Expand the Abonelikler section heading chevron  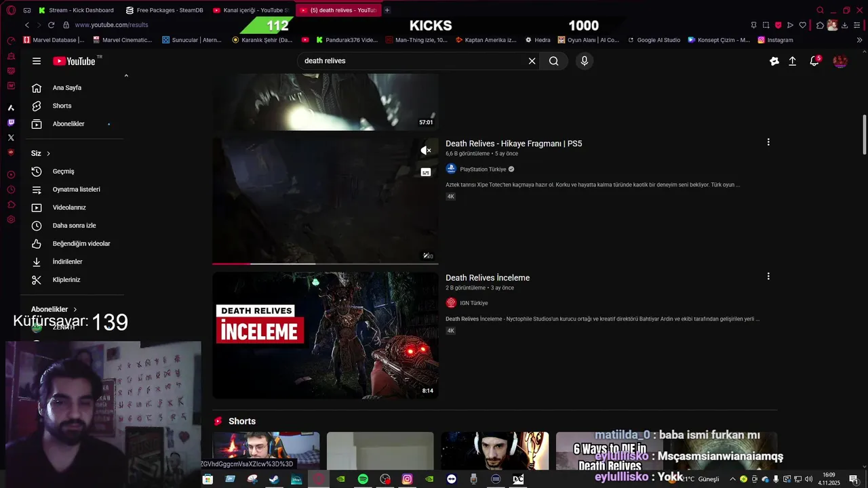pyautogui.click(x=75, y=310)
